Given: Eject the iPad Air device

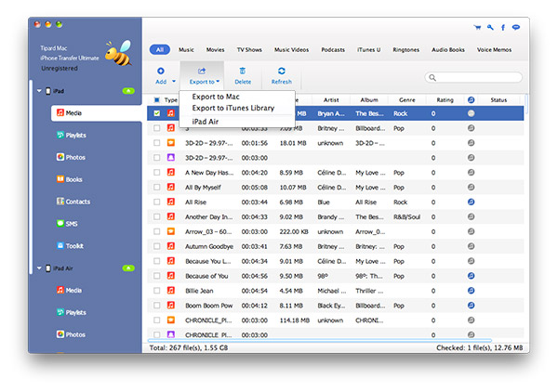Looking at the screenshot, I should pos(128,268).
